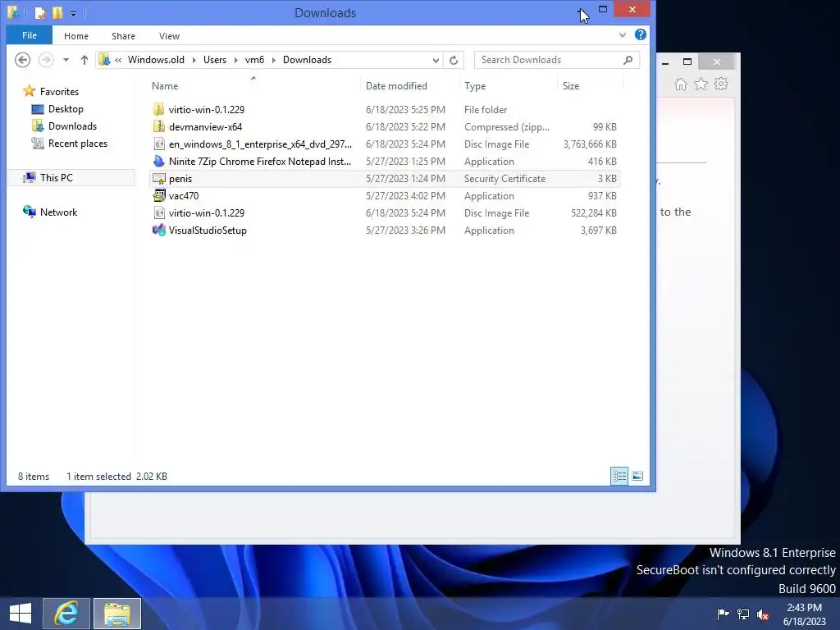Click the search magnifier icon
Image resolution: width=840 pixels, height=630 pixels.
click(x=628, y=60)
